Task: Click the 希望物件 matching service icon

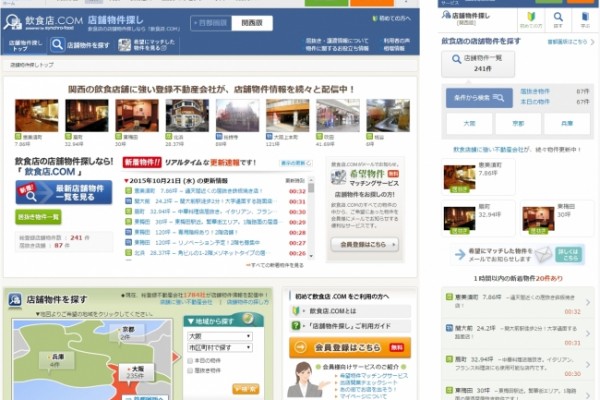Action: [x=338, y=178]
